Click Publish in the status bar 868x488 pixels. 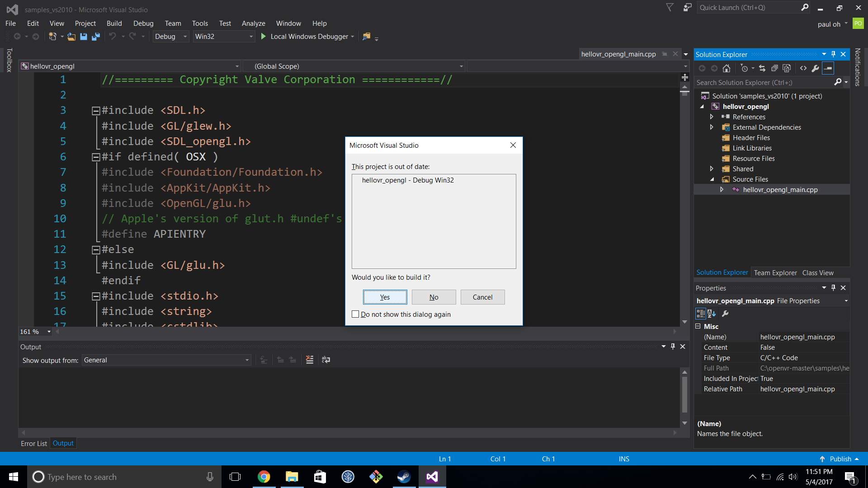(x=839, y=459)
